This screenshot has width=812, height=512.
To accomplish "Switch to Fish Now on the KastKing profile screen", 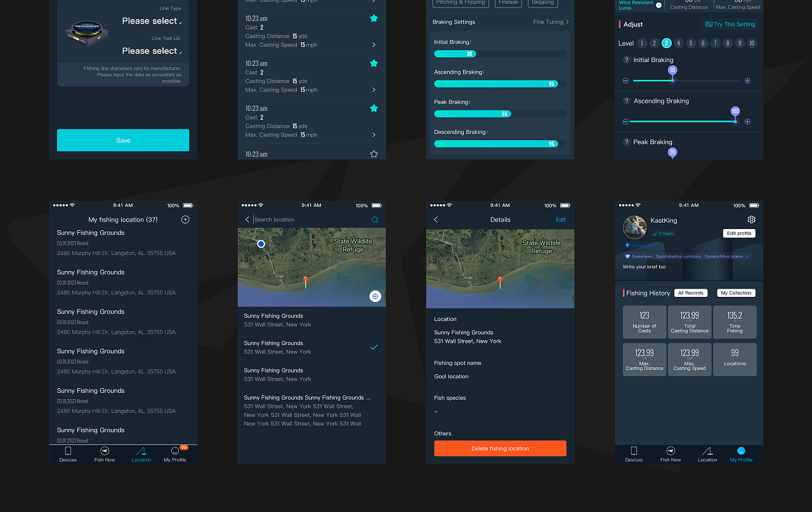I will (671, 454).
